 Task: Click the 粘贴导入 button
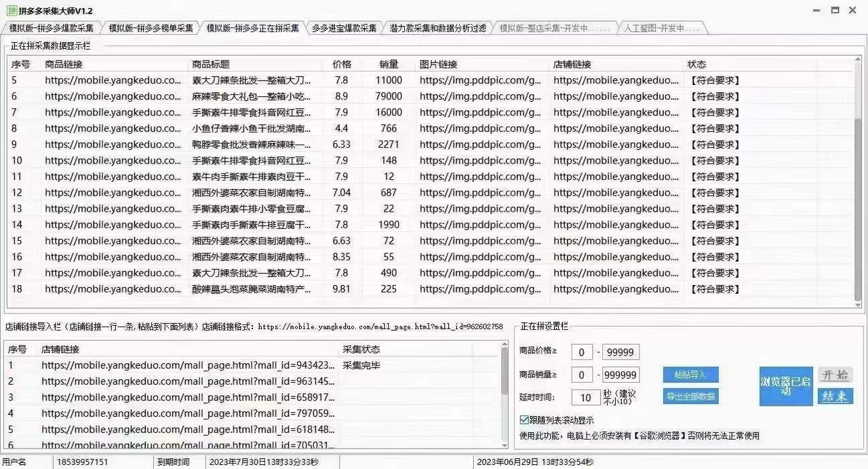[690, 375]
